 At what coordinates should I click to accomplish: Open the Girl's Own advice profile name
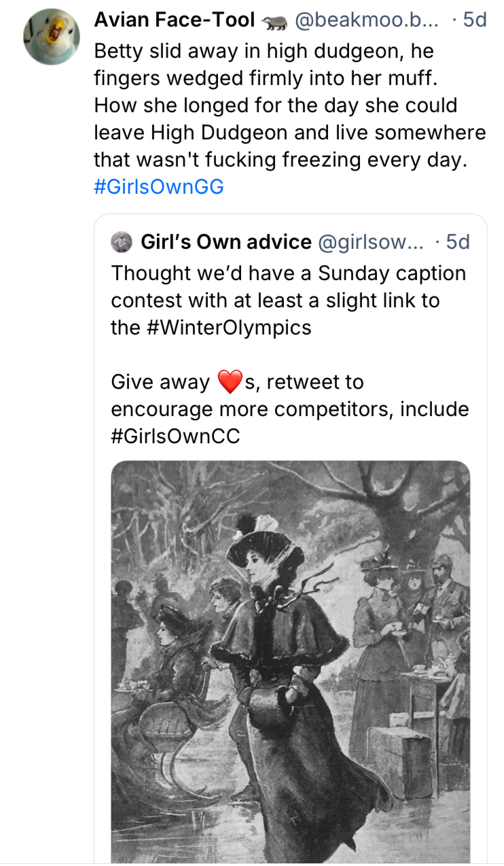(226, 242)
